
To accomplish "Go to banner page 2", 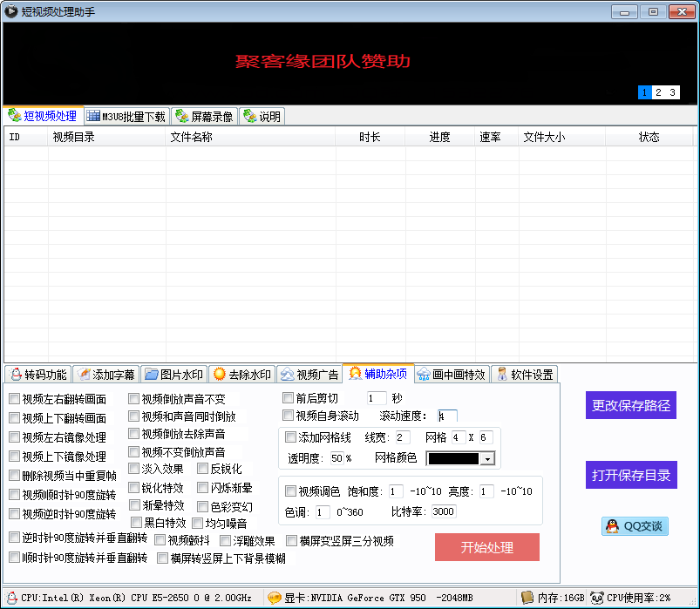I will (658, 92).
